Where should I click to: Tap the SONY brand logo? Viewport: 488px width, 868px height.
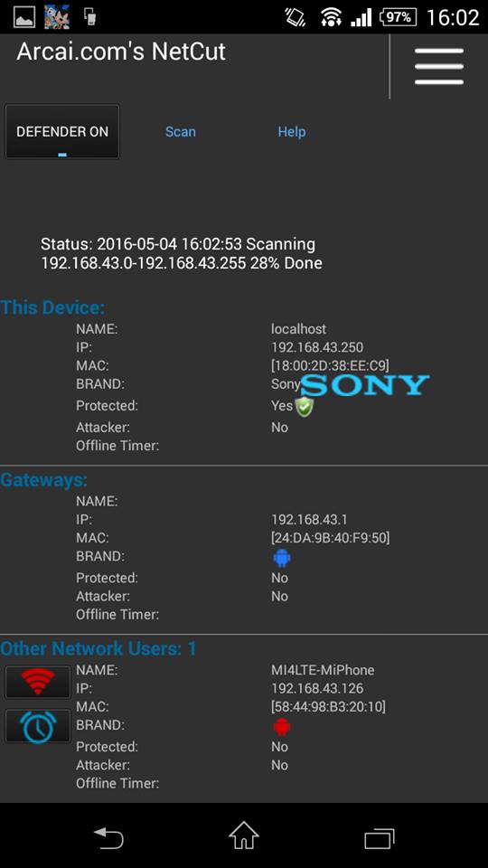pos(365,385)
